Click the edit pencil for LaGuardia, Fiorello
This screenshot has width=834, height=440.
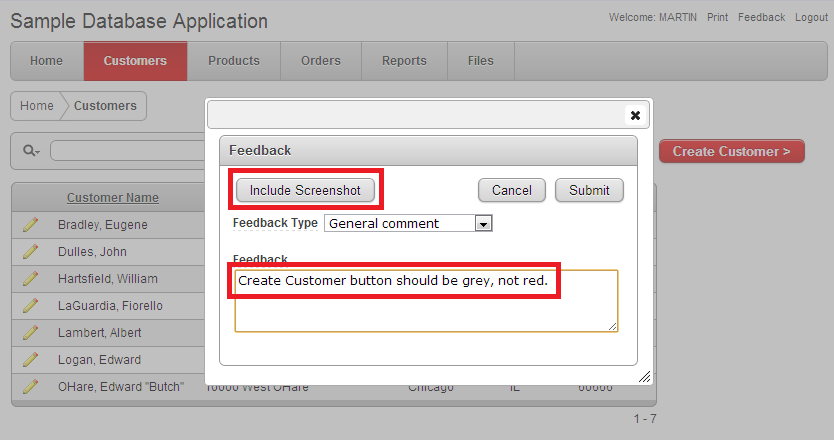[30, 306]
